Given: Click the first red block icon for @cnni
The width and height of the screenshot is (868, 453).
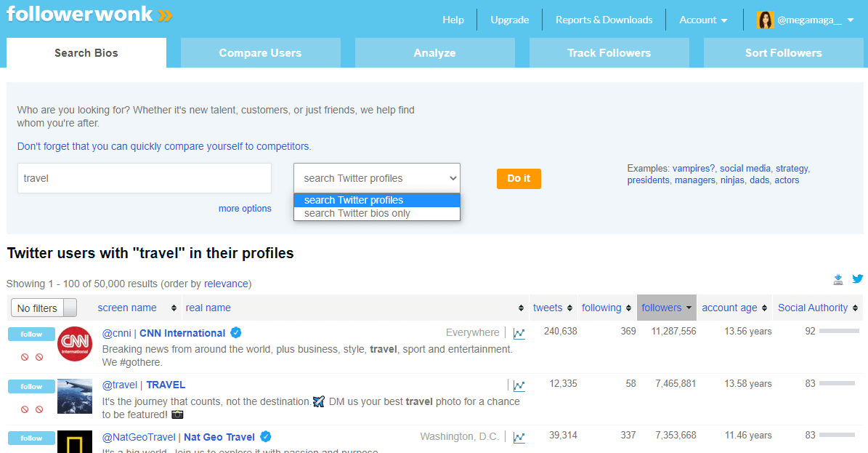Looking at the screenshot, I should point(25,357).
